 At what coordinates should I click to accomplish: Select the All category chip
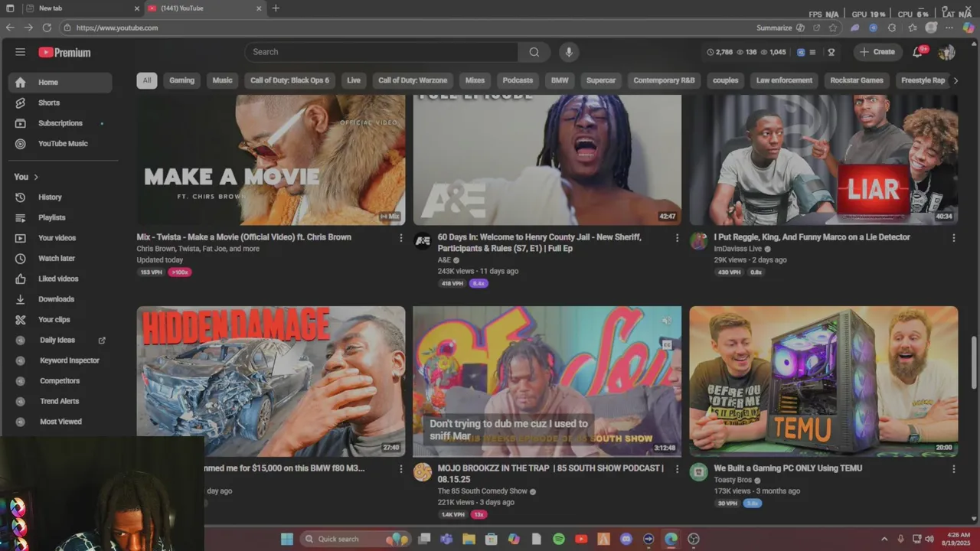[x=147, y=80]
